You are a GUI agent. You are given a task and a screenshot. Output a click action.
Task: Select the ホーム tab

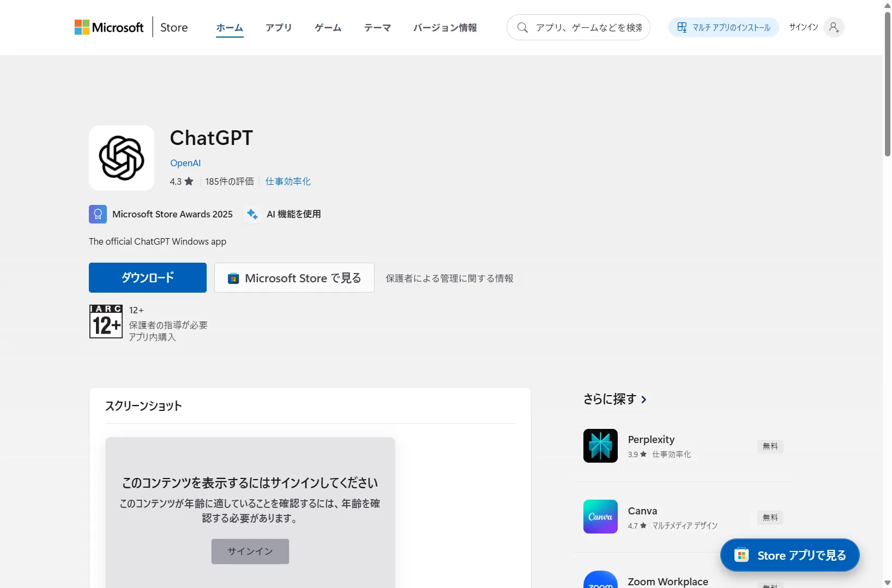pyautogui.click(x=230, y=27)
